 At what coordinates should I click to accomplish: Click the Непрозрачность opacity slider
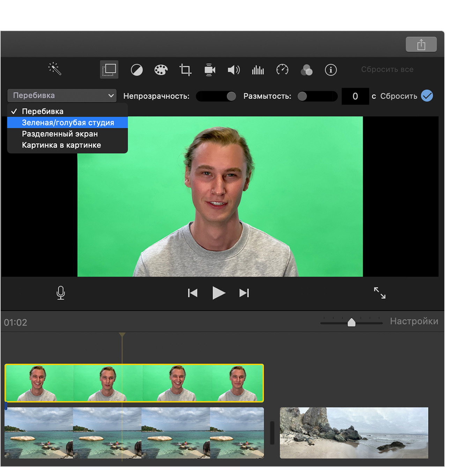click(216, 96)
